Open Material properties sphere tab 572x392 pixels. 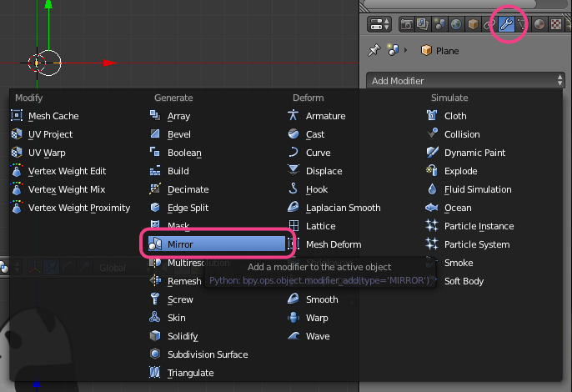[539, 24]
